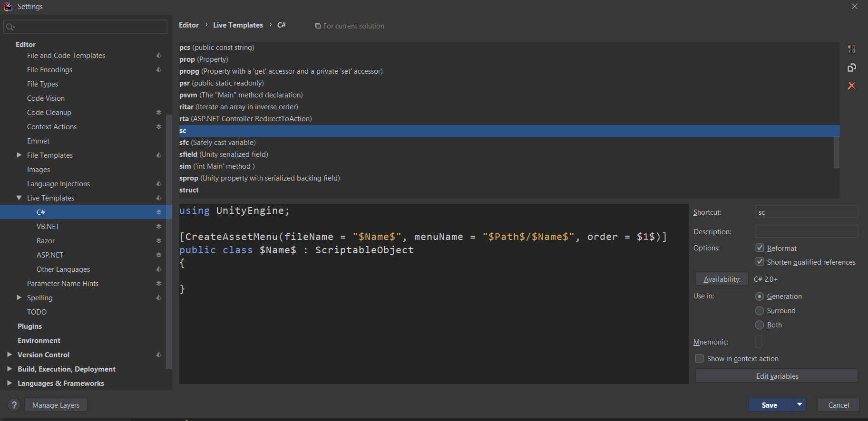
Task: Click the New Template icon
Action: (851, 49)
